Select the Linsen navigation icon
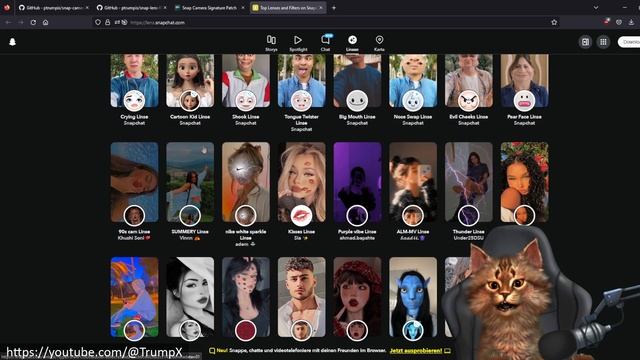This screenshot has width=640, height=360. [352, 40]
